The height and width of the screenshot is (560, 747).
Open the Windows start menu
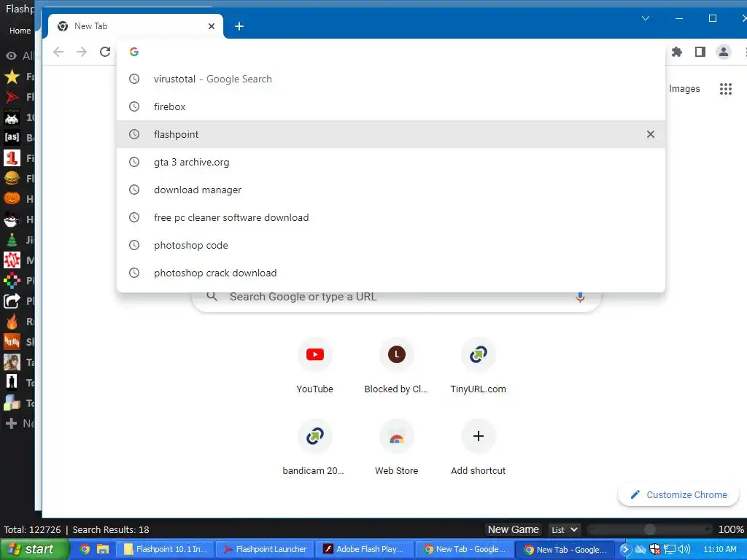pos(34,549)
